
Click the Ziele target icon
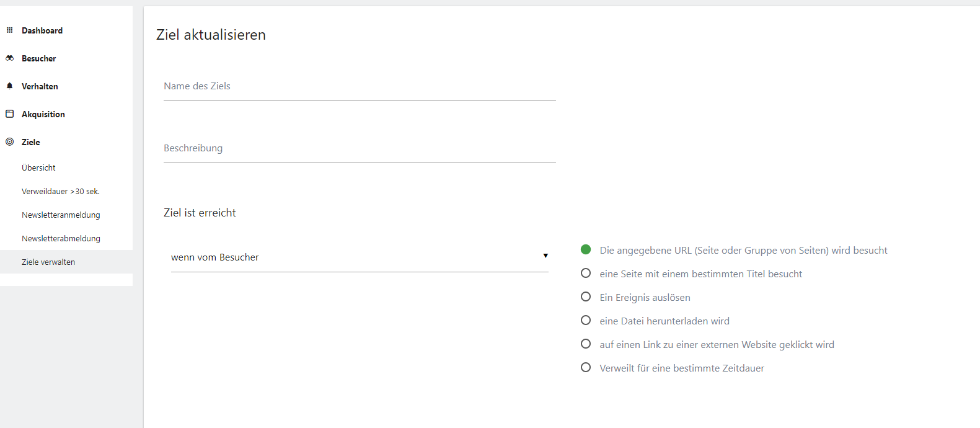coord(9,142)
